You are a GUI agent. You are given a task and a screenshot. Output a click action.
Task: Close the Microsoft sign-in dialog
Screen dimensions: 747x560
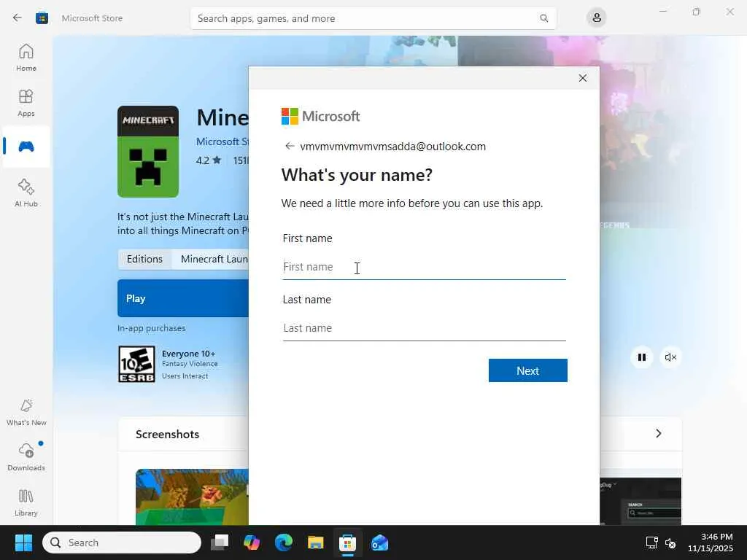[x=582, y=78]
